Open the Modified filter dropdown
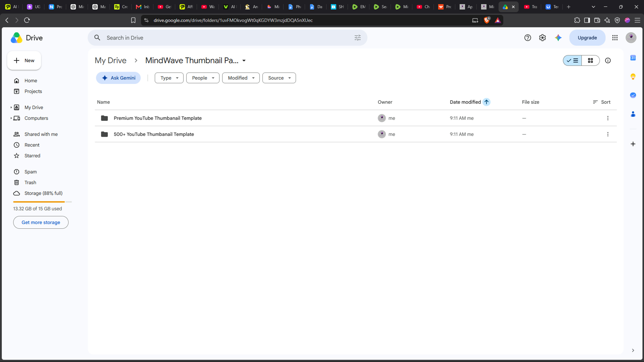 click(241, 78)
